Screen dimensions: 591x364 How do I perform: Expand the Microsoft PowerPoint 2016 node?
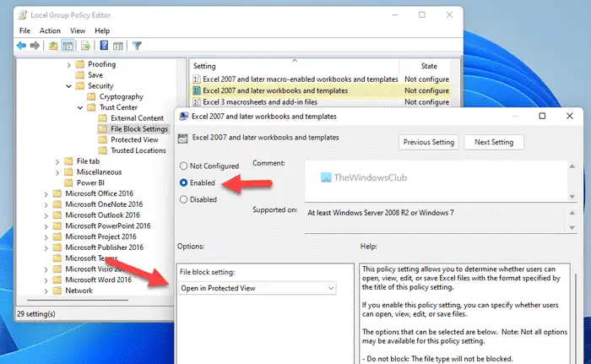coord(46,226)
